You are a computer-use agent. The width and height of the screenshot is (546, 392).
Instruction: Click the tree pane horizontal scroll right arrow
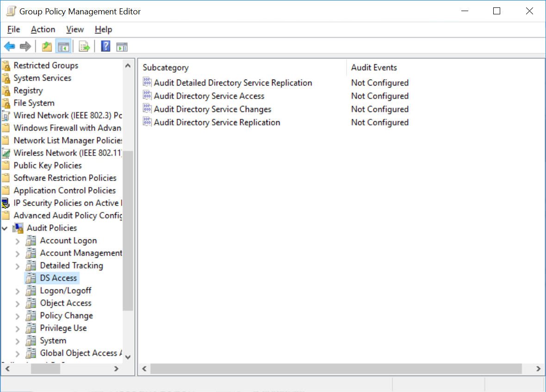[x=117, y=369]
